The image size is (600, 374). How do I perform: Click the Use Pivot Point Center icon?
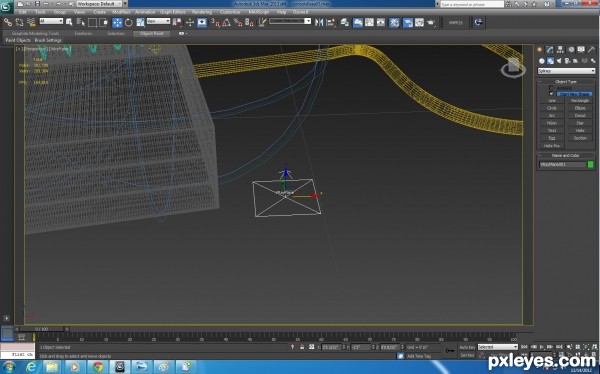tap(177, 23)
